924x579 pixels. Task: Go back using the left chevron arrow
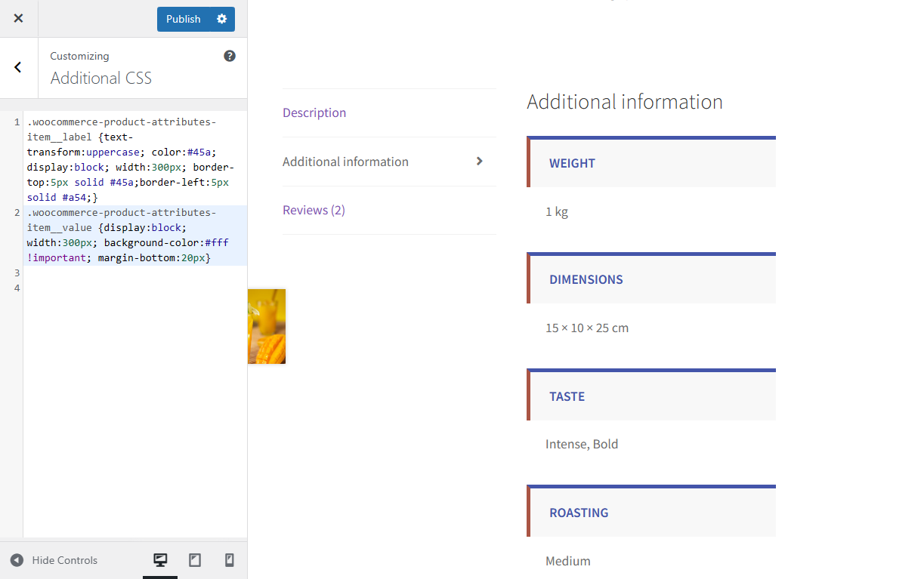tap(18, 67)
